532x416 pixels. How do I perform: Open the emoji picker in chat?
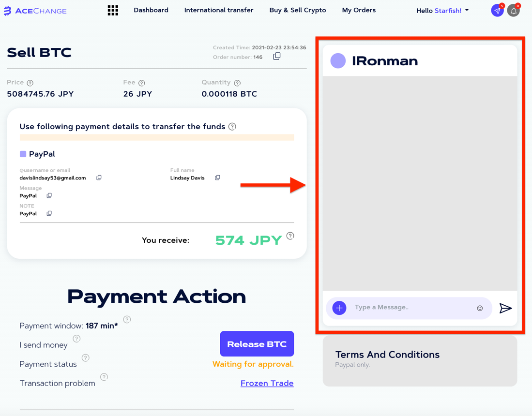pyautogui.click(x=480, y=308)
